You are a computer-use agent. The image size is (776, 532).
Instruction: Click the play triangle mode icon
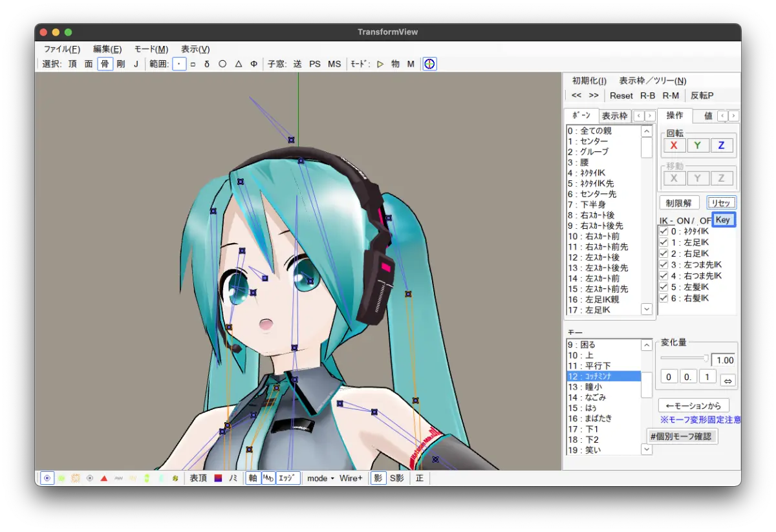click(x=380, y=64)
